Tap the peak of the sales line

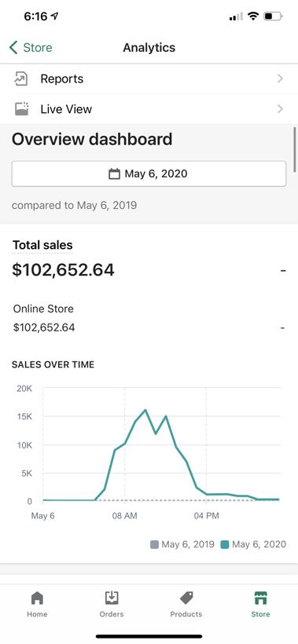click(145, 410)
